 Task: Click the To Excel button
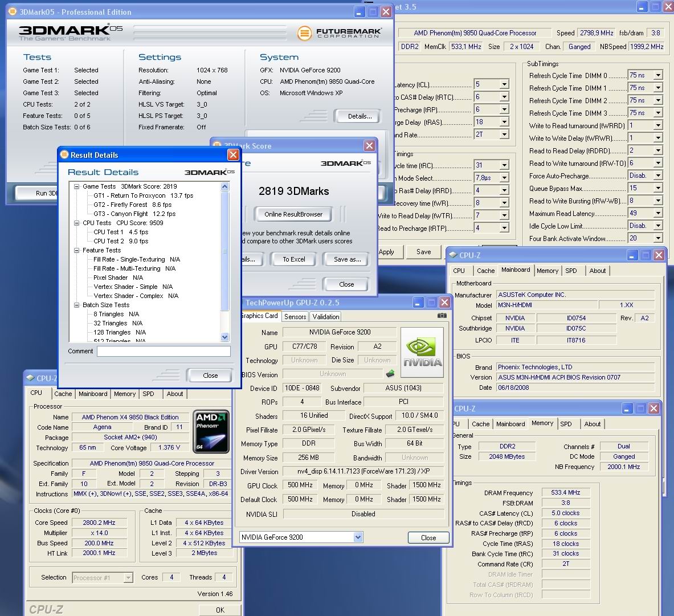[x=293, y=260]
